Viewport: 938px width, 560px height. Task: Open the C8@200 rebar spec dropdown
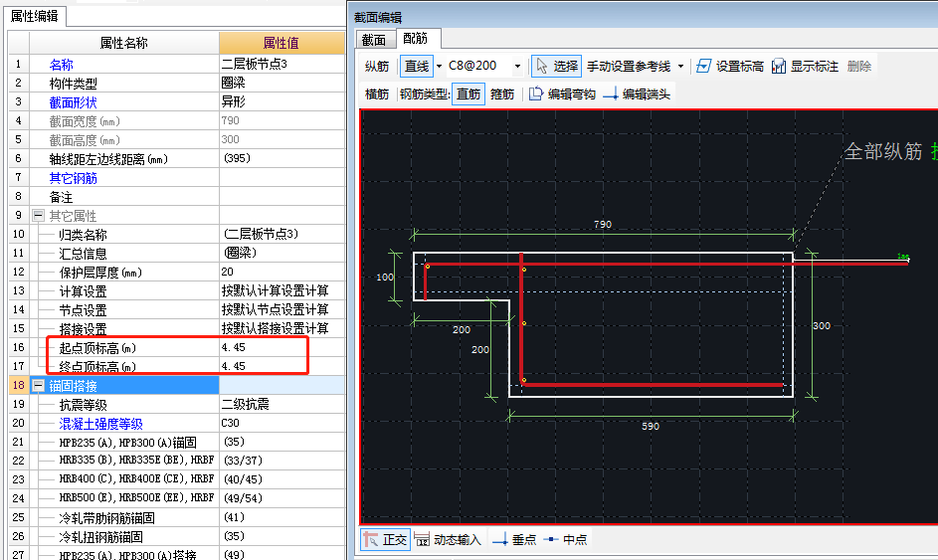coord(517,66)
